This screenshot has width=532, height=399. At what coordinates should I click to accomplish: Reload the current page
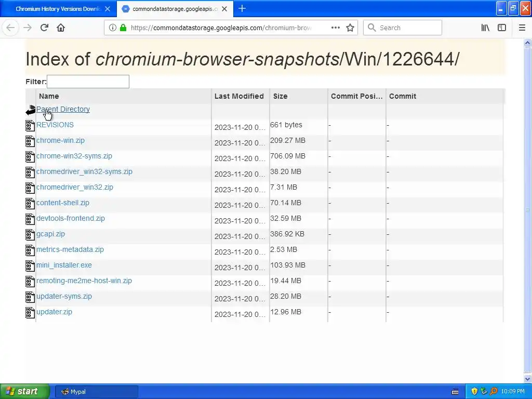[x=45, y=28]
